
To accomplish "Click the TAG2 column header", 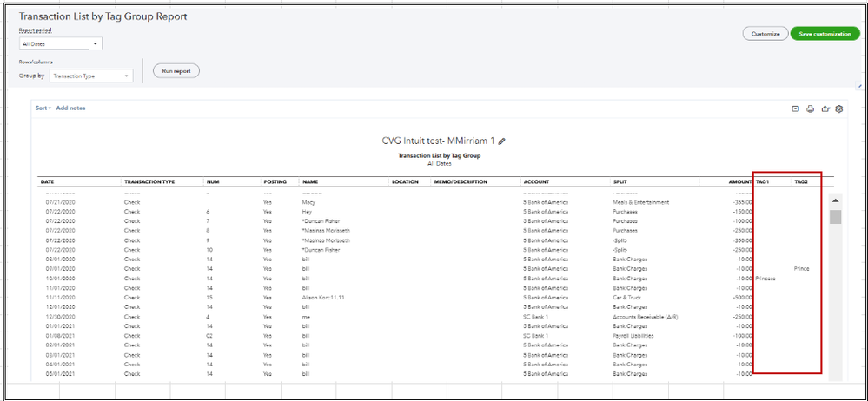I will pyautogui.click(x=801, y=182).
